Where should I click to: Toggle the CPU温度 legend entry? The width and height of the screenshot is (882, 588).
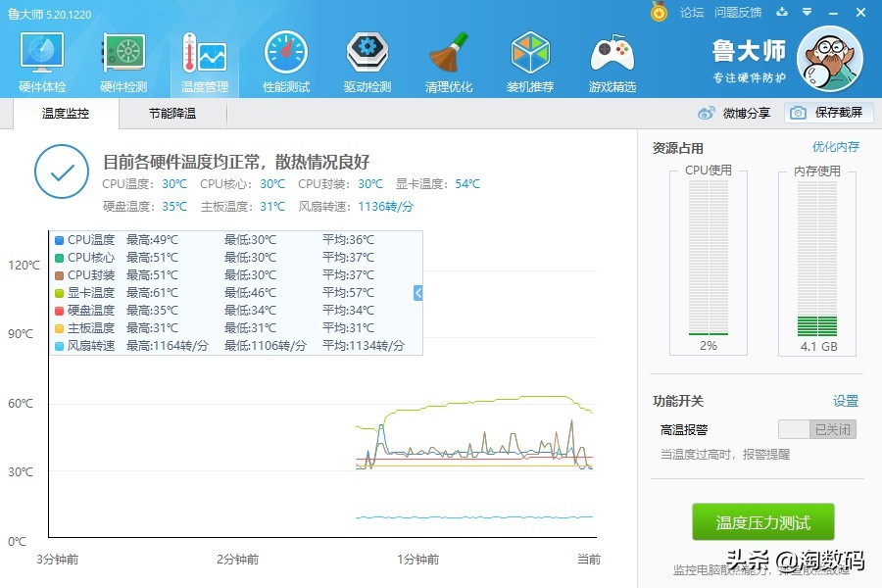(x=85, y=239)
